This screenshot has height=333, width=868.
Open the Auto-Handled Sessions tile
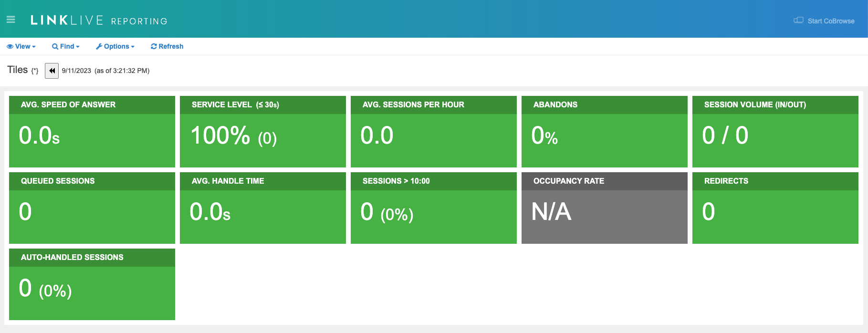tap(92, 284)
